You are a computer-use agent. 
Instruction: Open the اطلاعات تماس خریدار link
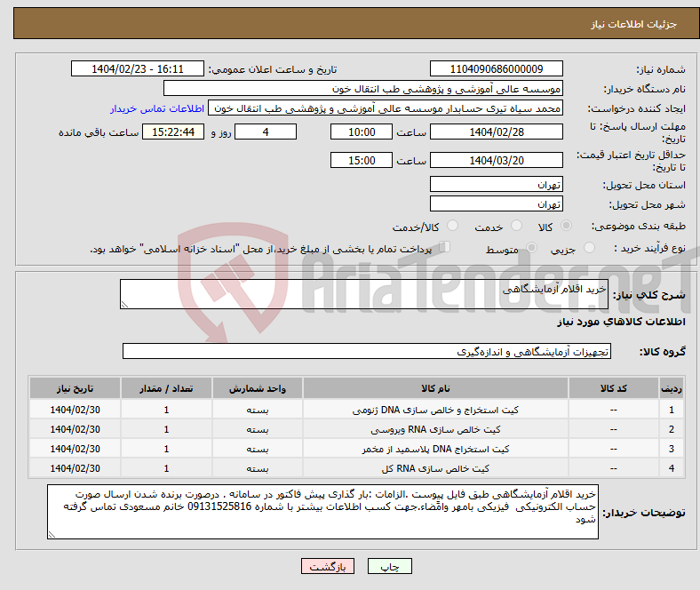click(157, 108)
